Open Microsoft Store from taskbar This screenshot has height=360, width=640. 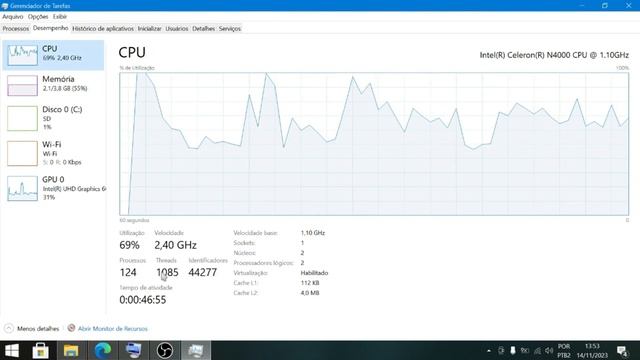pyautogui.click(x=40, y=351)
